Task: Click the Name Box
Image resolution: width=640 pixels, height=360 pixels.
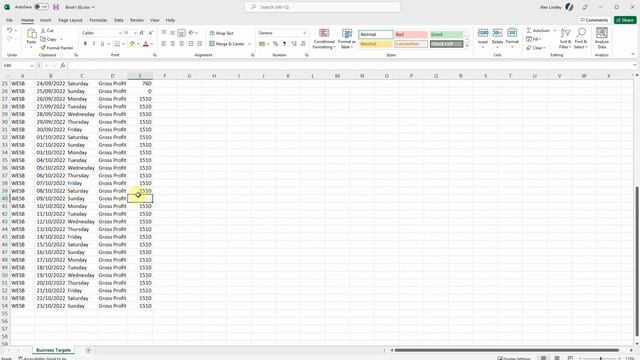Action: [18, 65]
